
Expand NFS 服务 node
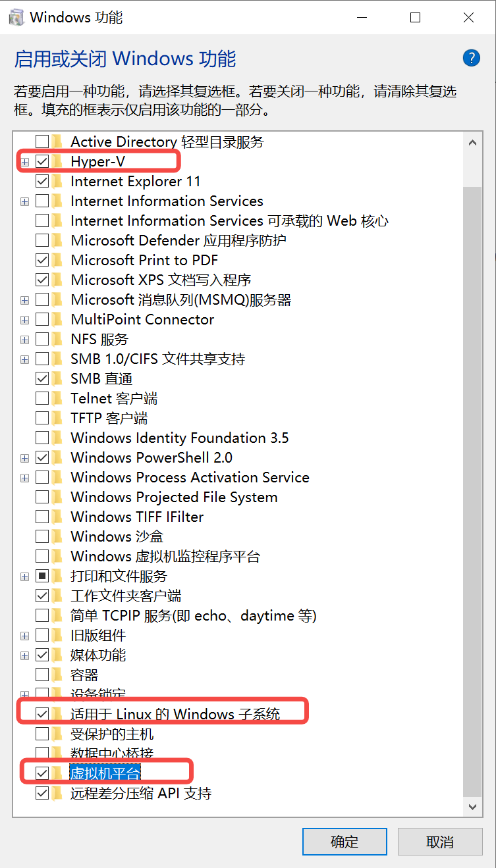tap(25, 340)
